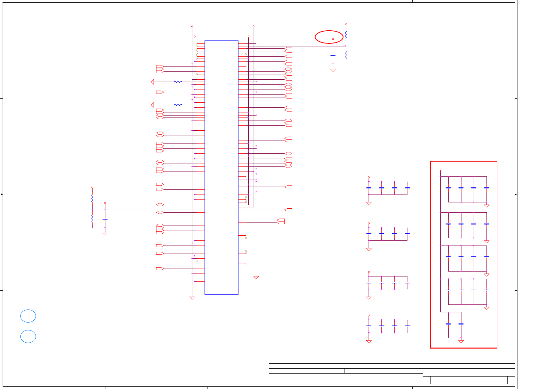Click ground symbol below IC's left power rail

point(192,298)
